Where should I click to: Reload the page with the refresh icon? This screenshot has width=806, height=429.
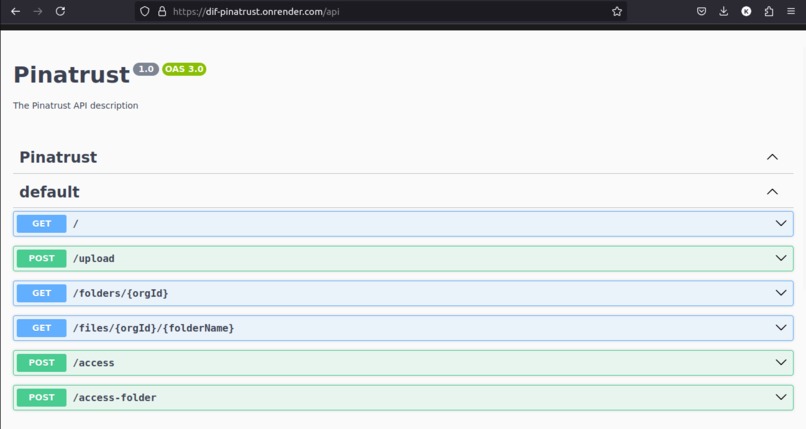coord(60,11)
